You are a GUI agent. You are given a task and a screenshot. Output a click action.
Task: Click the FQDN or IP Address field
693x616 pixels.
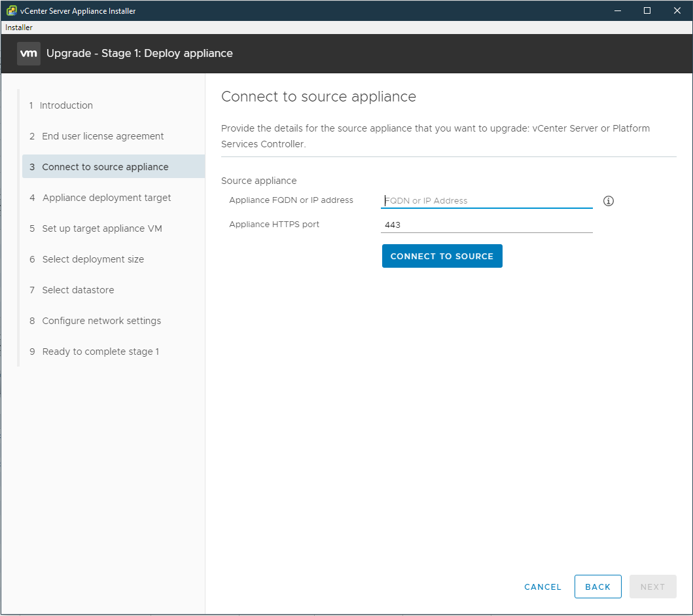tap(486, 200)
